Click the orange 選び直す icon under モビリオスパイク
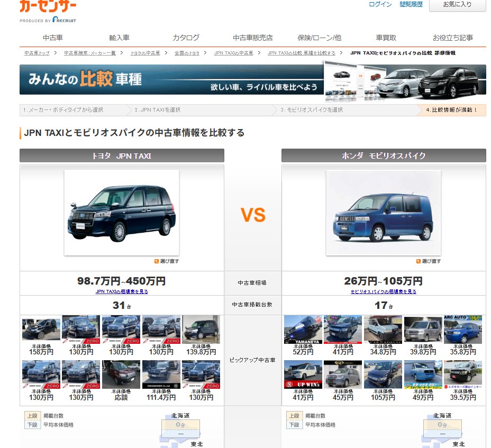Screen dimensions: 491x448 point(419,261)
